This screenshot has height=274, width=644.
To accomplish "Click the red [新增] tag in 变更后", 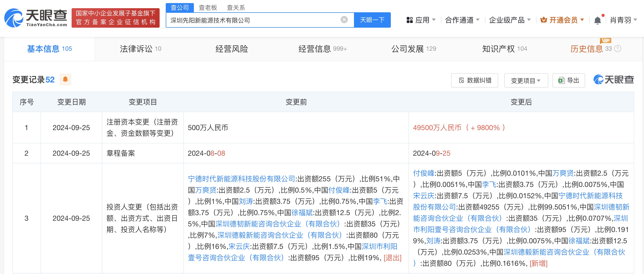I will (539, 263).
